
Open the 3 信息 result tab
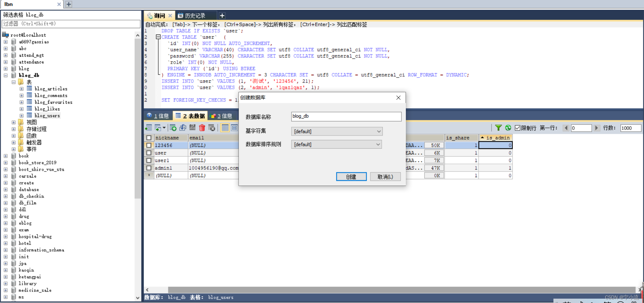click(221, 116)
